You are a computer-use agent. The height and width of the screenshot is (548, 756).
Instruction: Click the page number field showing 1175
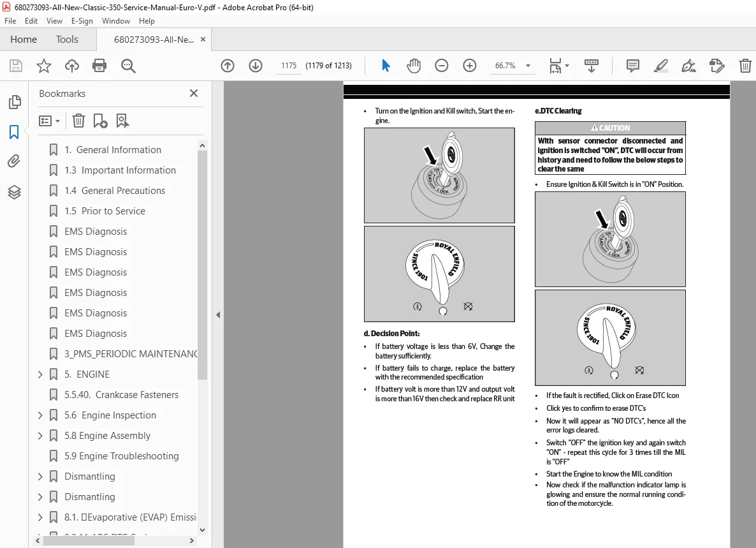tap(289, 66)
